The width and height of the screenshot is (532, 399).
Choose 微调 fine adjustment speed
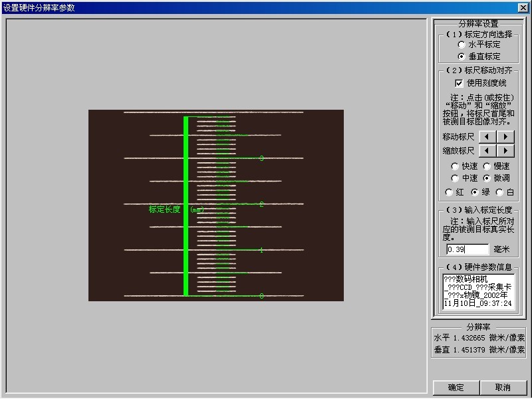[487, 178]
